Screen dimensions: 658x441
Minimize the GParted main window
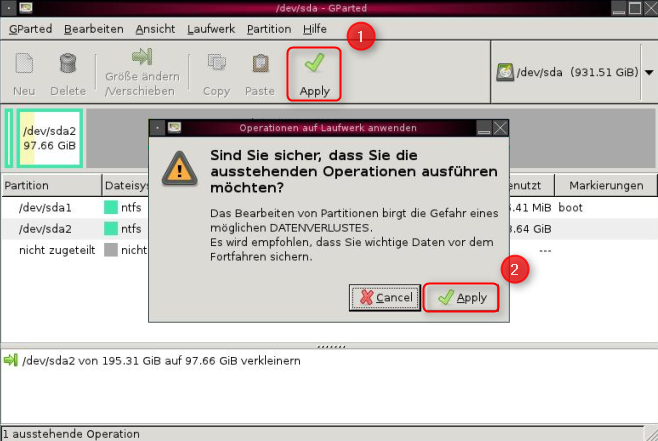pos(619,8)
